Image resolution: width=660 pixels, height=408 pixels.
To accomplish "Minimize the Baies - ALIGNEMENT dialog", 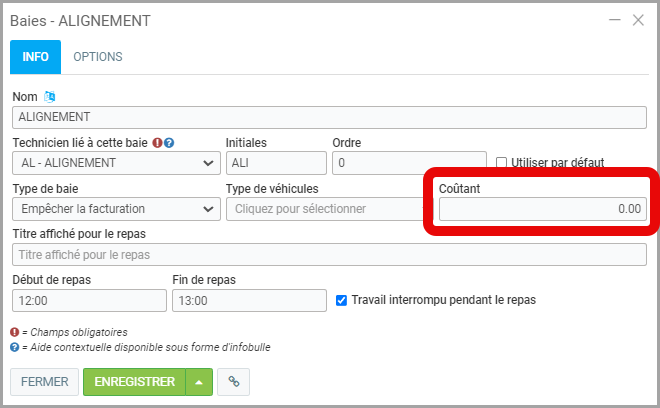I will [613, 20].
